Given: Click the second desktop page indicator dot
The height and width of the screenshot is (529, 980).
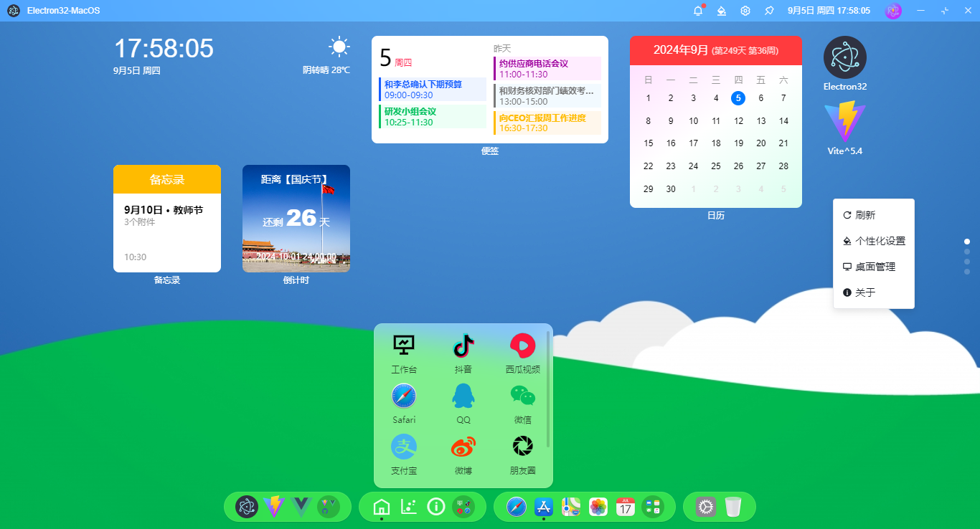Looking at the screenshot, I should coord(966,252).
